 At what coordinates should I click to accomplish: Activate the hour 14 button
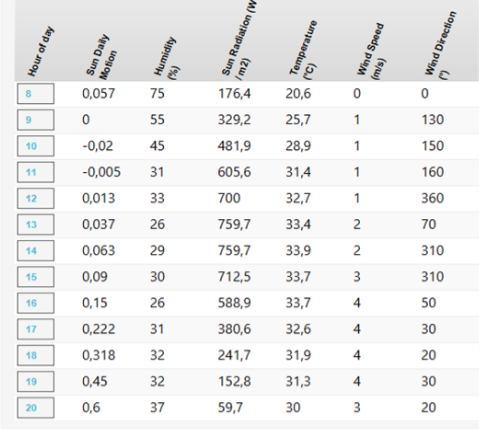(36, 251)
